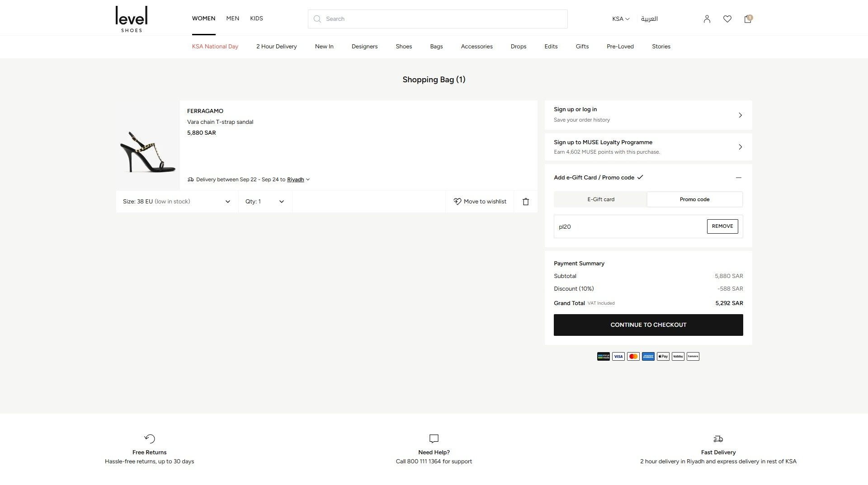Click the Visa payment icon
The height and width of the screenshot is (485, 868).
pos(618,357)
